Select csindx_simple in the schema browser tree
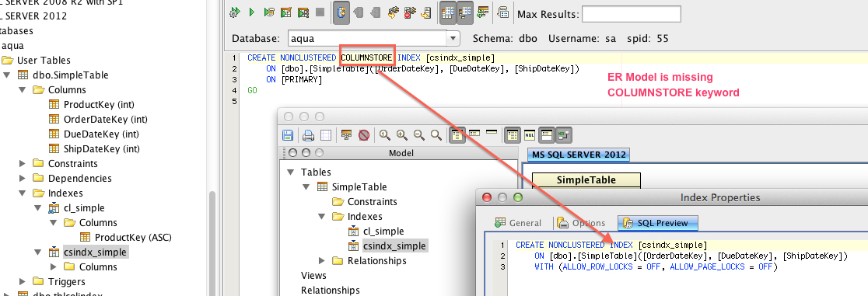Screen dimensions: 868x296 coord(96,252)
